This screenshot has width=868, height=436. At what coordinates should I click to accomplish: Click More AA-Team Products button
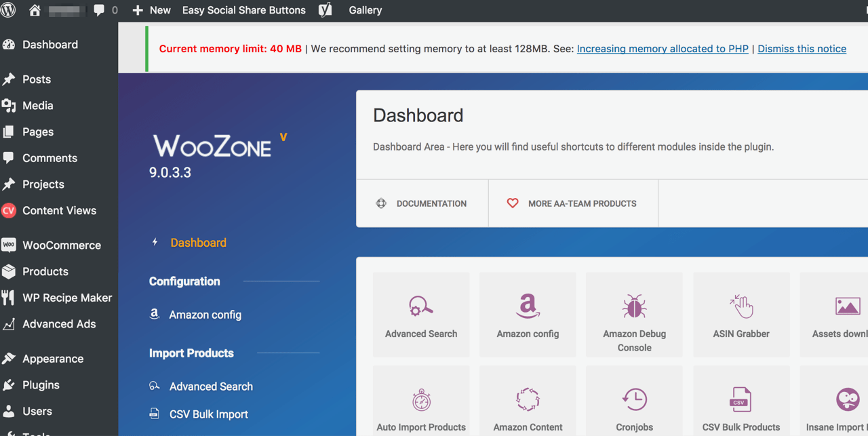coord(573,203)
